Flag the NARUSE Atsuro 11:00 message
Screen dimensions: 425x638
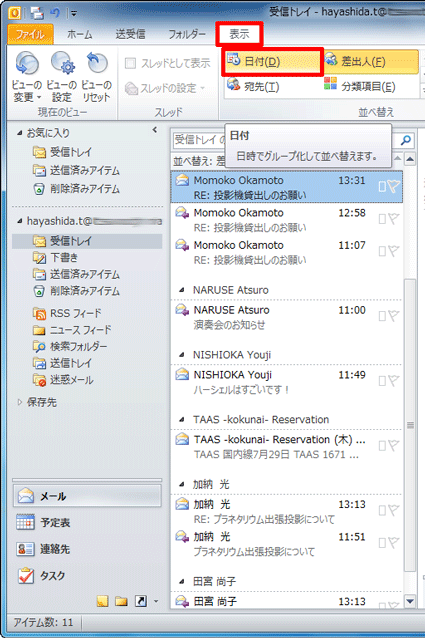click(394, 316)
